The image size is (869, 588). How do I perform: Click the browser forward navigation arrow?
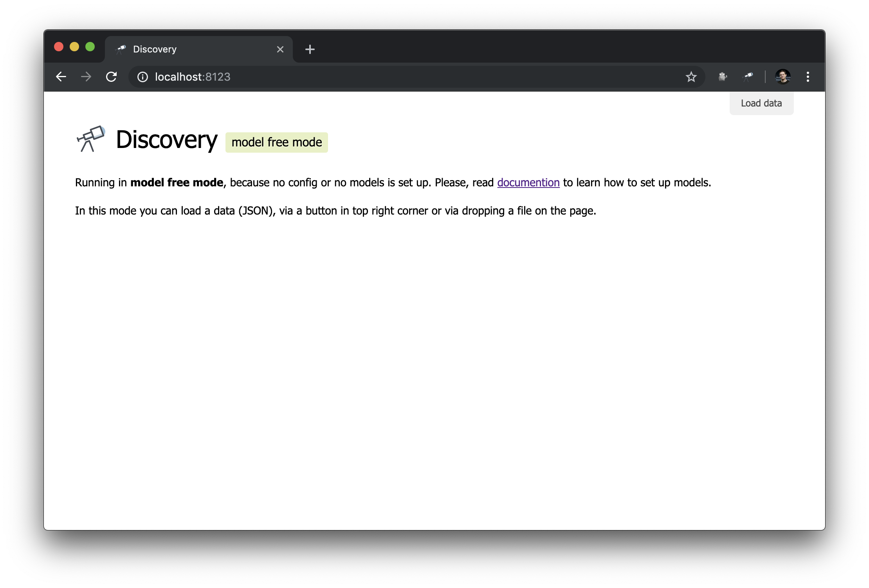[87, 77]
